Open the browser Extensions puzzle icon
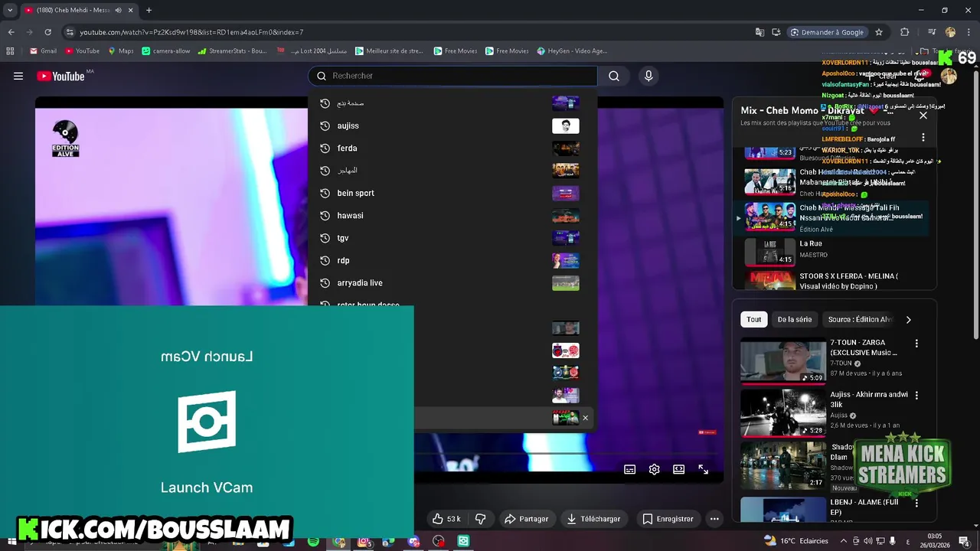980x551 pixels. click(904, 32)
